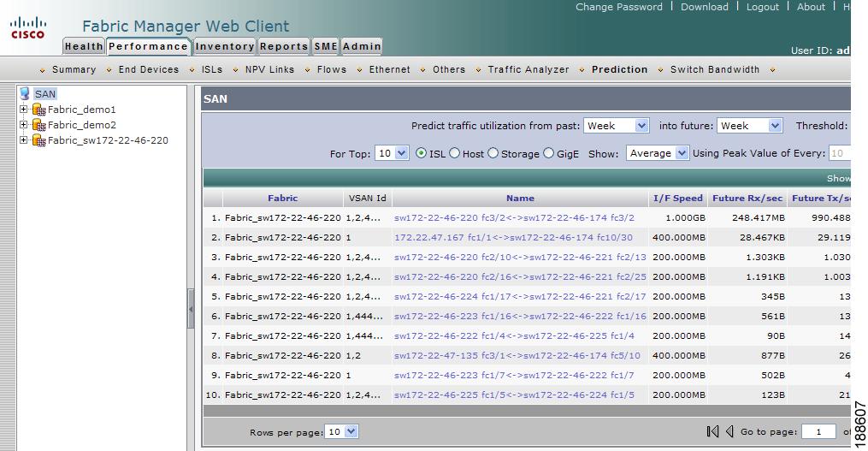Viewport: 868px width, 451px height.
Task: Open the End Devices submenu
Action: pos(148,69)
